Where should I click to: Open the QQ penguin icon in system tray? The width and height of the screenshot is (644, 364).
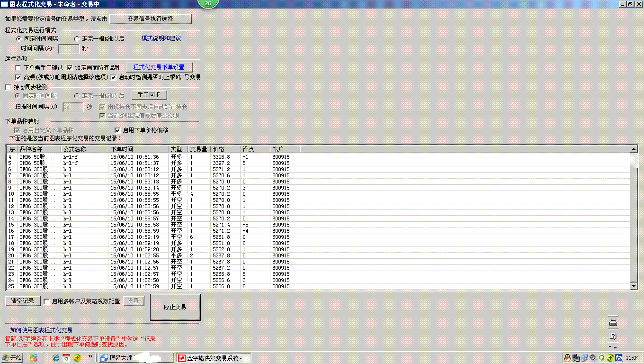click(x=567, y=357)
